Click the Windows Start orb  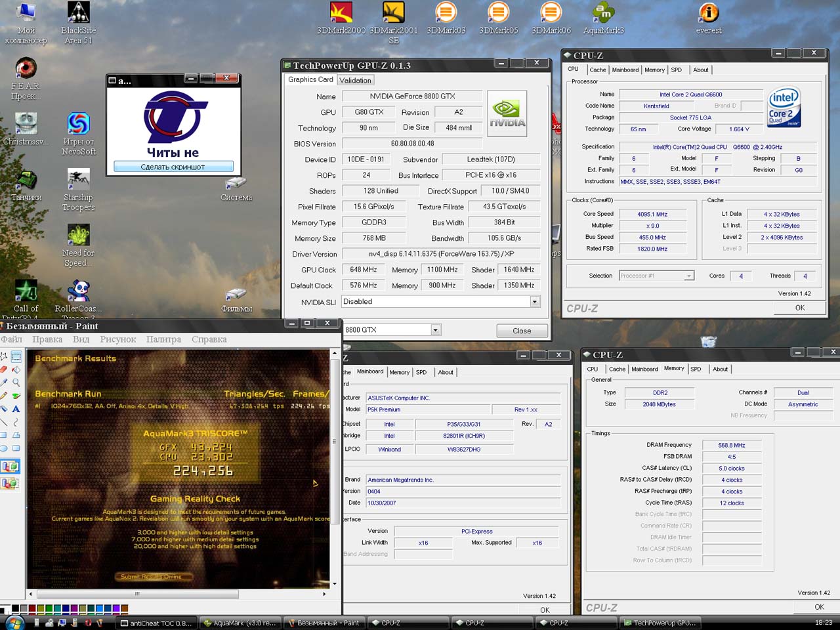click(14, 622)
